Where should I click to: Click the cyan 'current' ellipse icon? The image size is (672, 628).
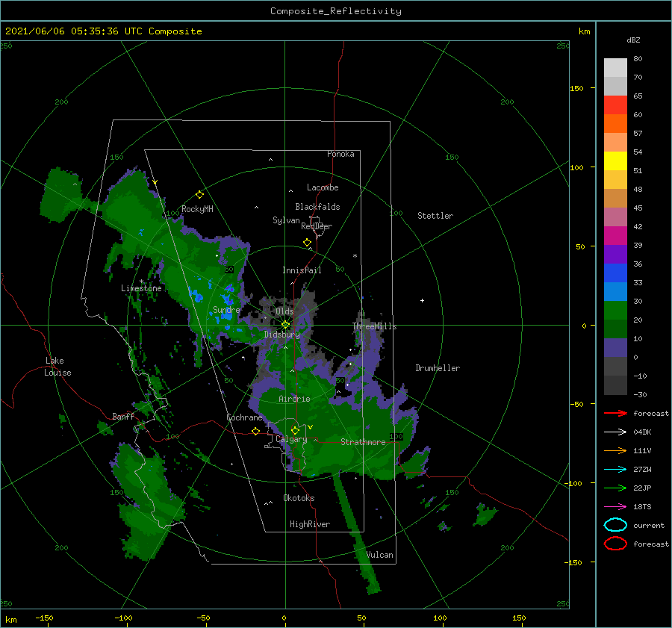[x=615, y=525]
